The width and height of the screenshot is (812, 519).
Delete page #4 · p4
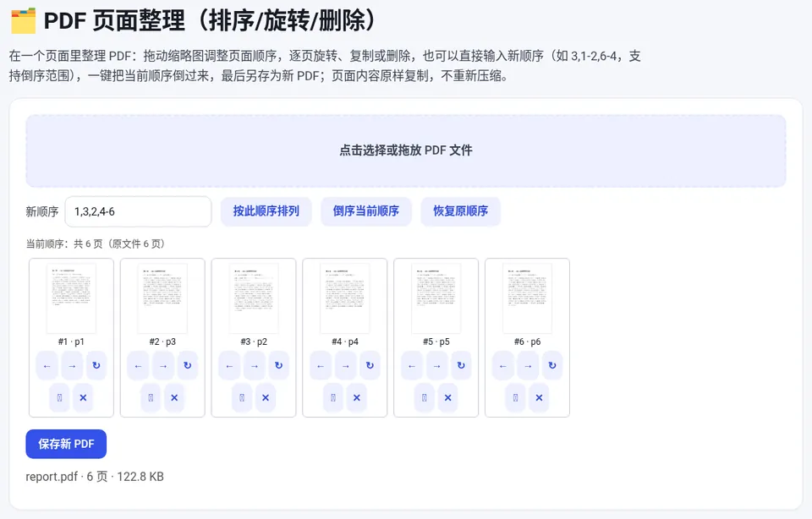pos(356,398)
